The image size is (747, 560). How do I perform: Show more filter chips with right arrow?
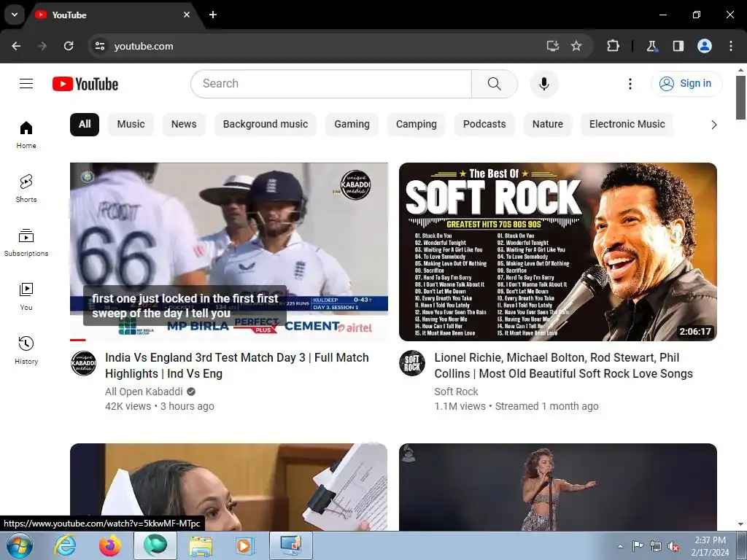[713, 125]
